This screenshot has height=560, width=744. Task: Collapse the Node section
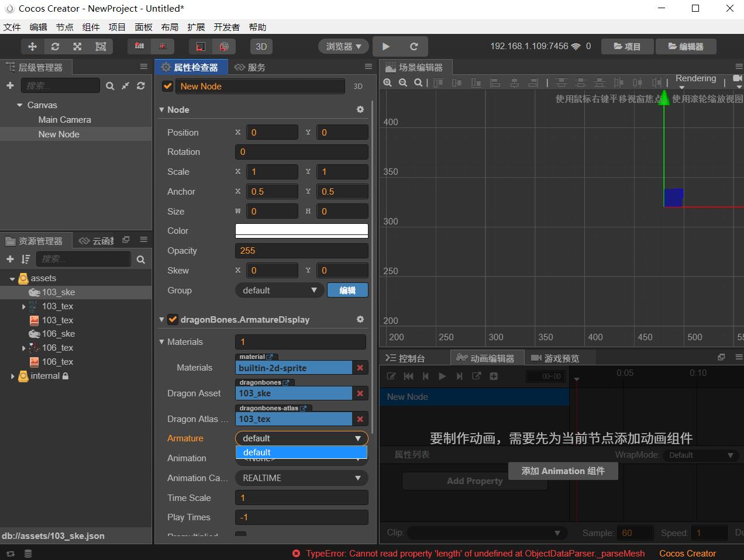(x=162, y=110)
